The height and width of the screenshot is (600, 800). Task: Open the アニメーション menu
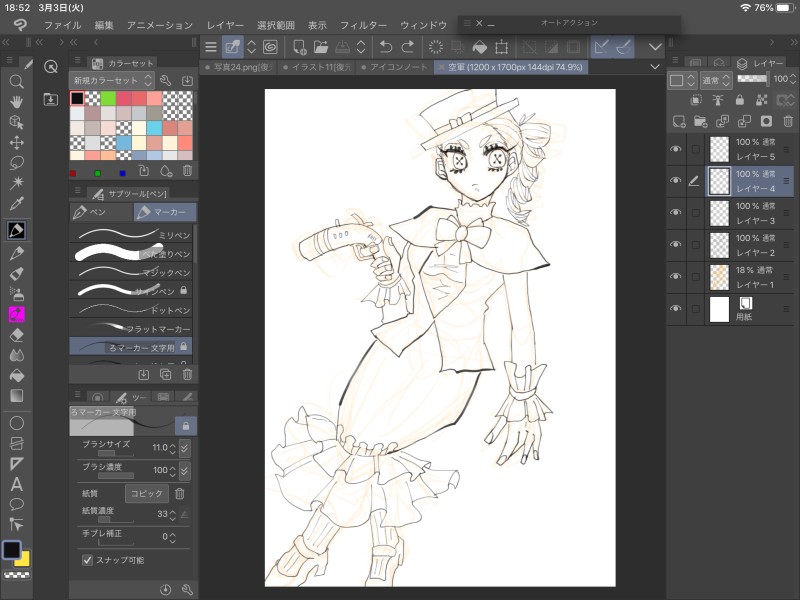(160, 25)
